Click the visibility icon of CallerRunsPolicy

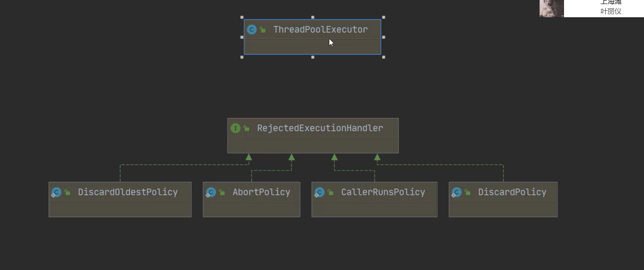[330, 192]
